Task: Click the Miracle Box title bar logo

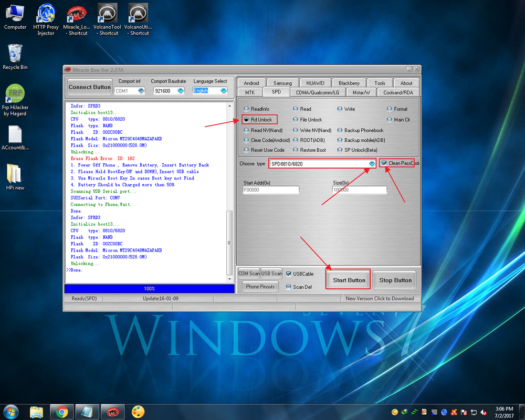Action: (x=68, y=70)
